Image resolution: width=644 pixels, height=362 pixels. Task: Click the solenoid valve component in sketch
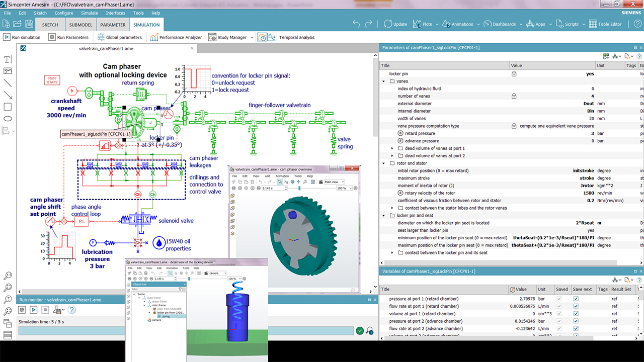click(138, 220)
